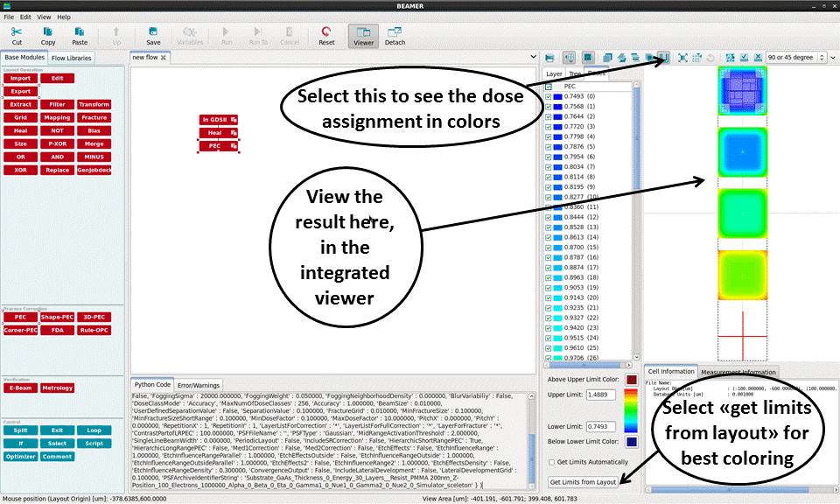Click the Cut toolbar icon
This screenshot has height=504, width=840.
coord(17,35)
